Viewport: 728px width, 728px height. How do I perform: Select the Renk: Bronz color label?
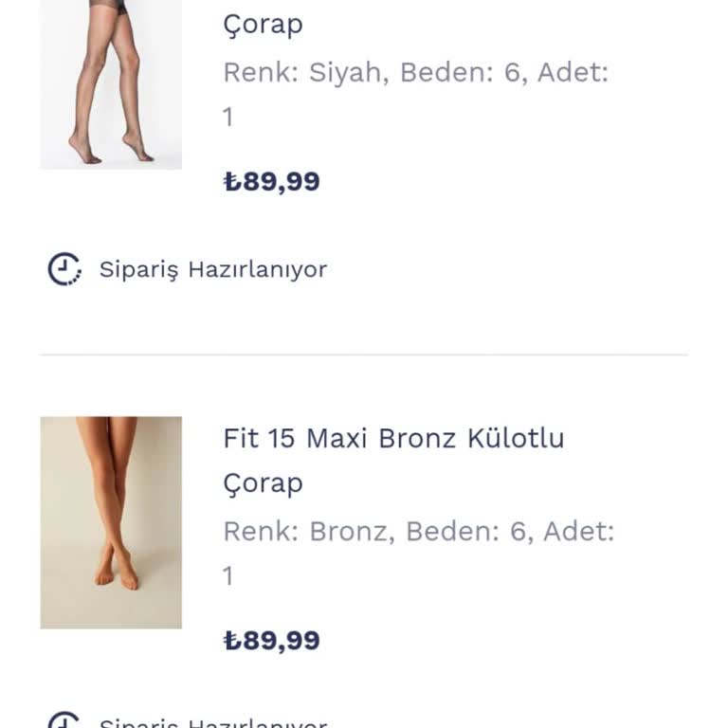(308, 532)
